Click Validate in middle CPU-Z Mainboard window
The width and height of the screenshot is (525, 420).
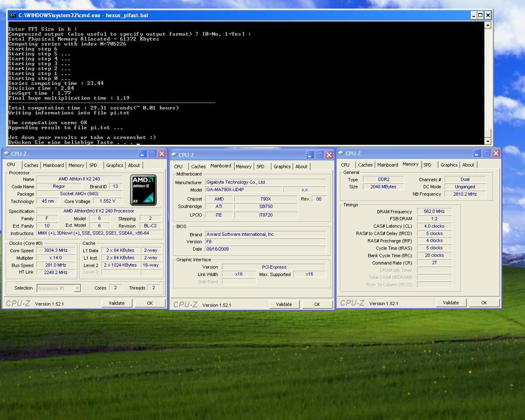pos(284,304)
